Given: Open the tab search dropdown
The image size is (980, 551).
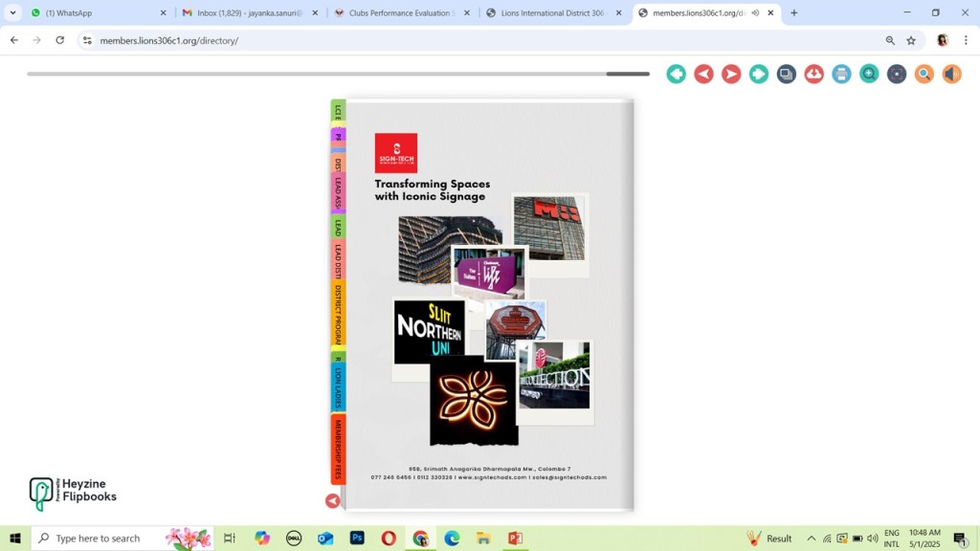Looking at the screenshot, I should point(12,12).
